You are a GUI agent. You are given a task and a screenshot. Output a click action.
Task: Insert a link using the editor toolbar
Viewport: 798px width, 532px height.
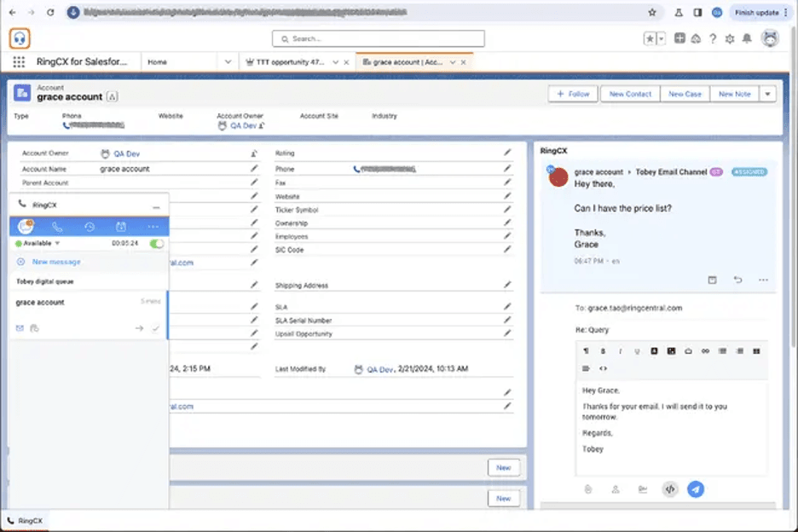coord(704,351)
